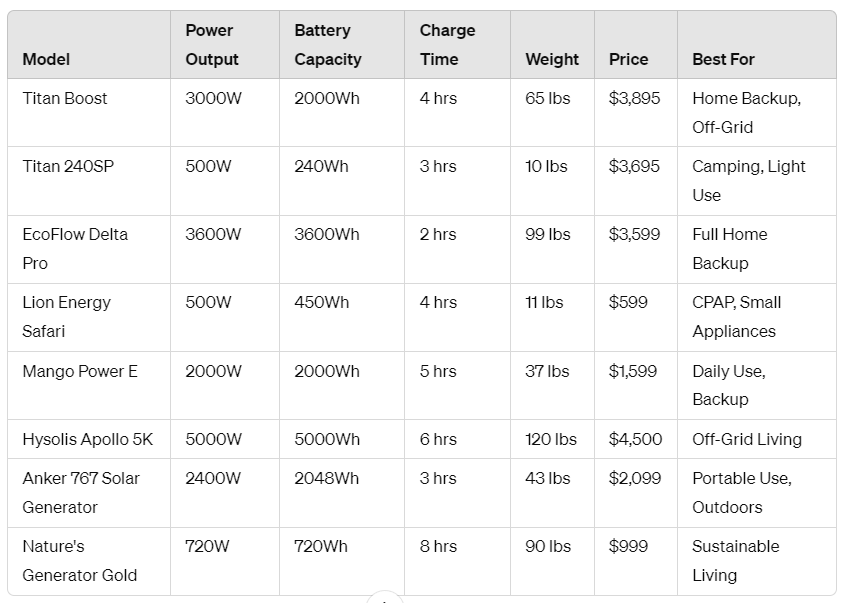Viewport: 843px width, 603px height.
Task: Click the Titan 240SP model name
Action: pos(68,166)
